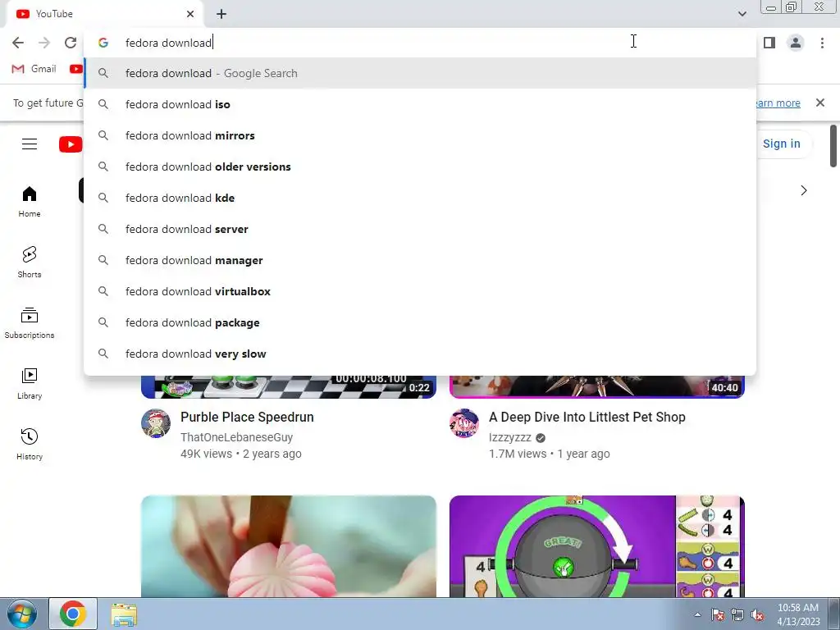Screen dimensions: 840x630
Task: Open the purple cooking game video thumbnail
Action: tap(597, 546)
